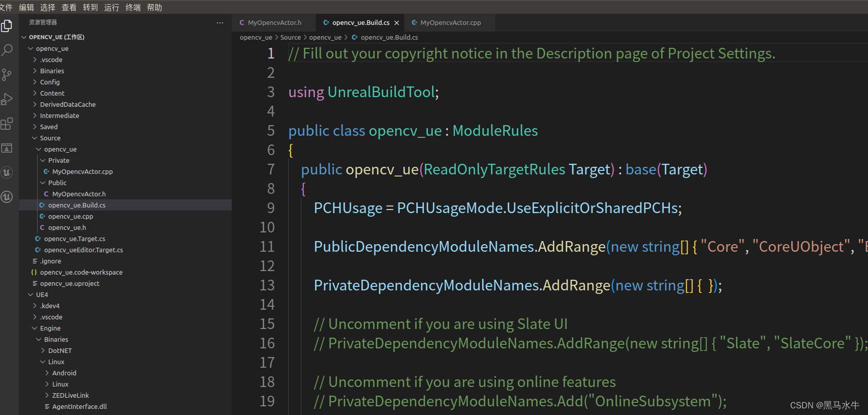Open the Run and Debug view
The width and height of the screenshot is (868, 415).
pos(7,99)
